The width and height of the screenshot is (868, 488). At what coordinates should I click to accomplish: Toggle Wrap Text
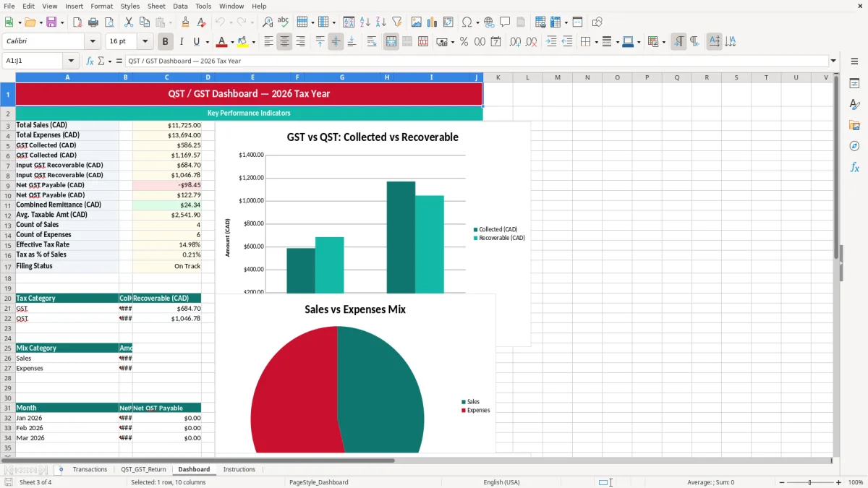372,42
